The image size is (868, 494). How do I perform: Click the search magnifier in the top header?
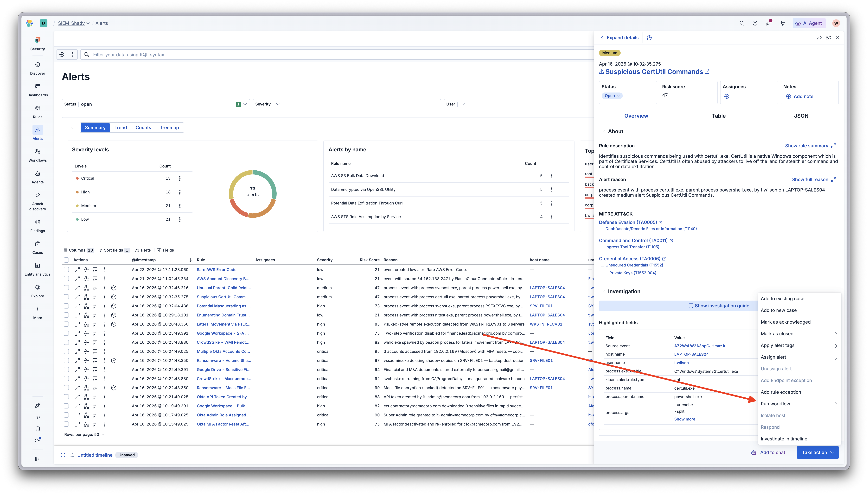point(742,23)
